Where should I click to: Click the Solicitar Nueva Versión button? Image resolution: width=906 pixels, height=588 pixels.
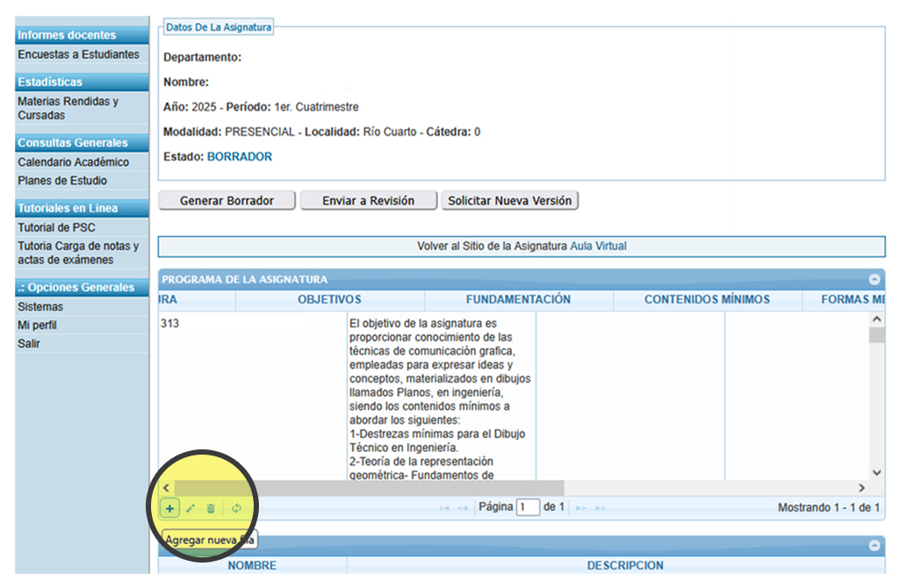tap(509, 201)
